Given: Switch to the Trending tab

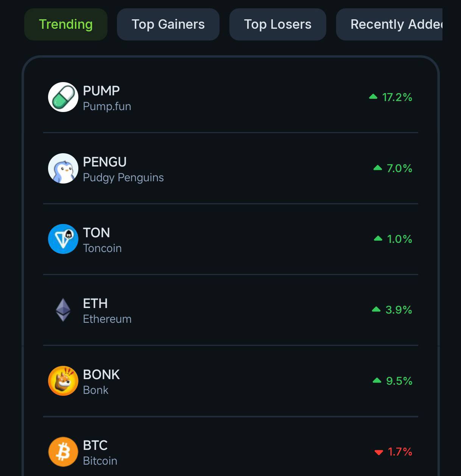Looking at the screenshot, I should pos(66,24).
